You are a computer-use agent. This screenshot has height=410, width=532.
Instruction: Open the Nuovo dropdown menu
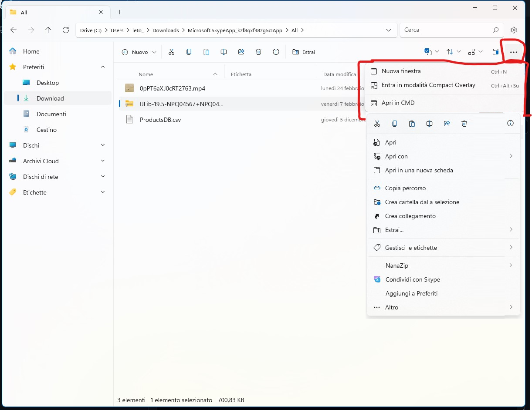click(x=138, y=52)
